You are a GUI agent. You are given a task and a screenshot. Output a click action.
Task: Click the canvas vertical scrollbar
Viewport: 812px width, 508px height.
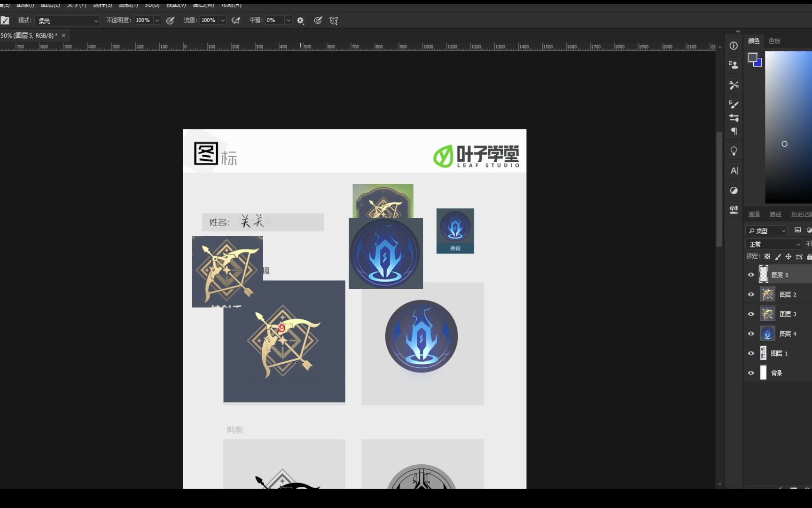coord(719,190)
